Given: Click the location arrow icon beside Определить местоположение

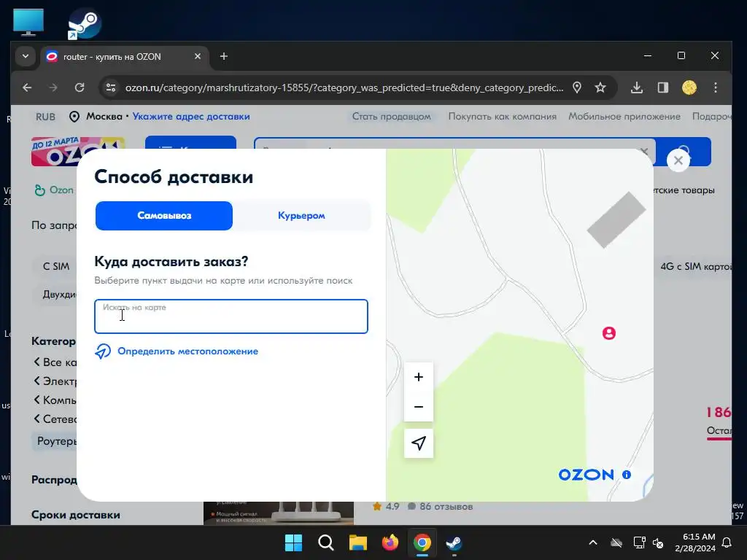Looking at the screenshot, I should click(102, 351).
